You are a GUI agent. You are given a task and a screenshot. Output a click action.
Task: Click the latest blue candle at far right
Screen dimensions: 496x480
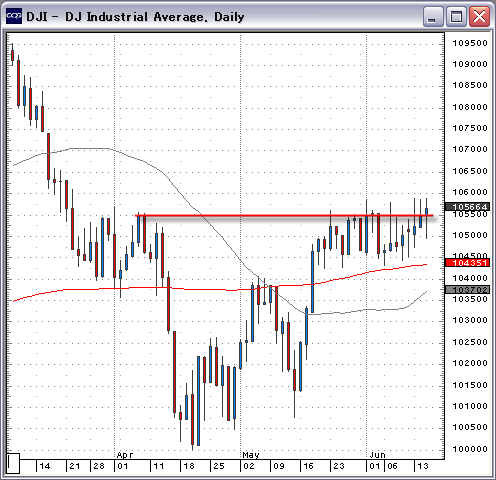tap(426, 213)
